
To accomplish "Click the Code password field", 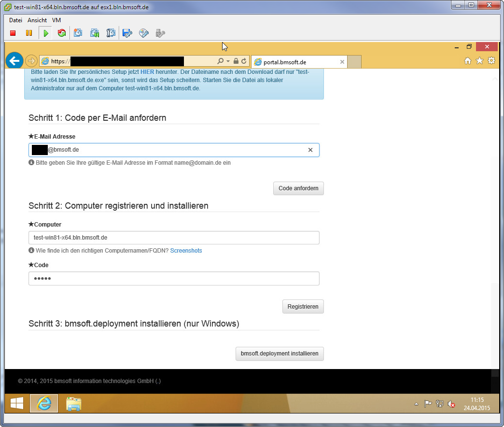I will 174,278.
